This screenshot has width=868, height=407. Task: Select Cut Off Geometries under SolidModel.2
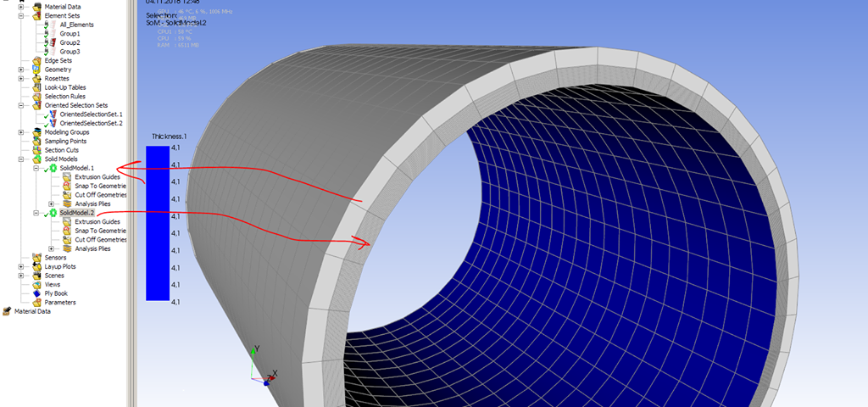(x=101, y=240)
